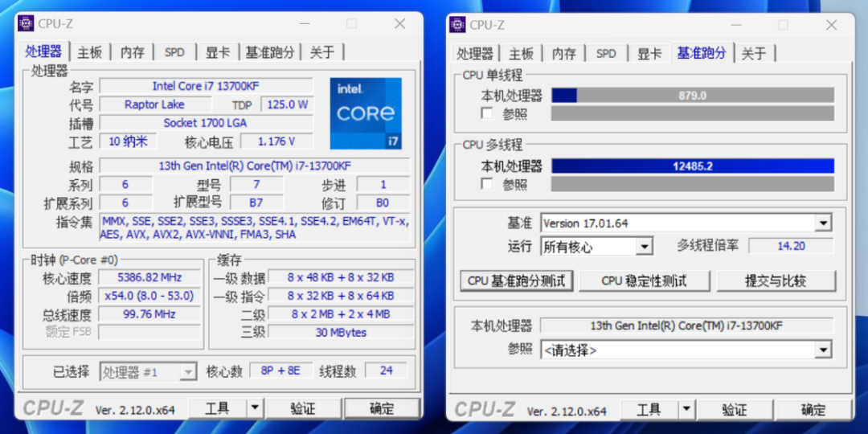Viewport: 868px width, 434px height.
Task: Click 工具 button in left window
Action: 218,409
